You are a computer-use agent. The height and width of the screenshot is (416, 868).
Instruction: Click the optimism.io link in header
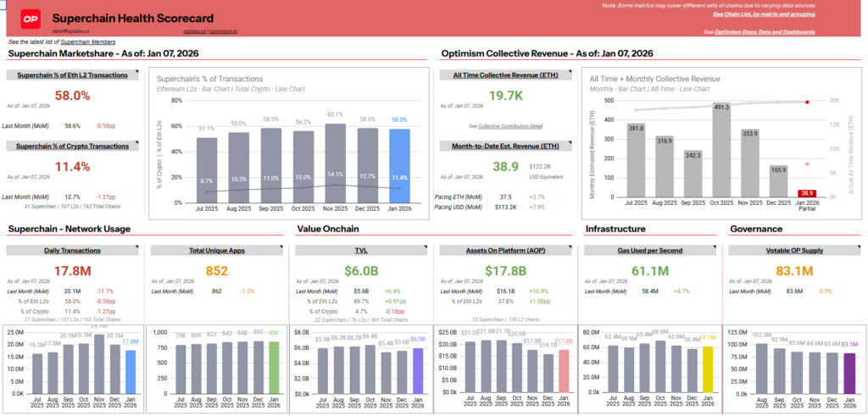pyautogui.click(x=222, y=31)
